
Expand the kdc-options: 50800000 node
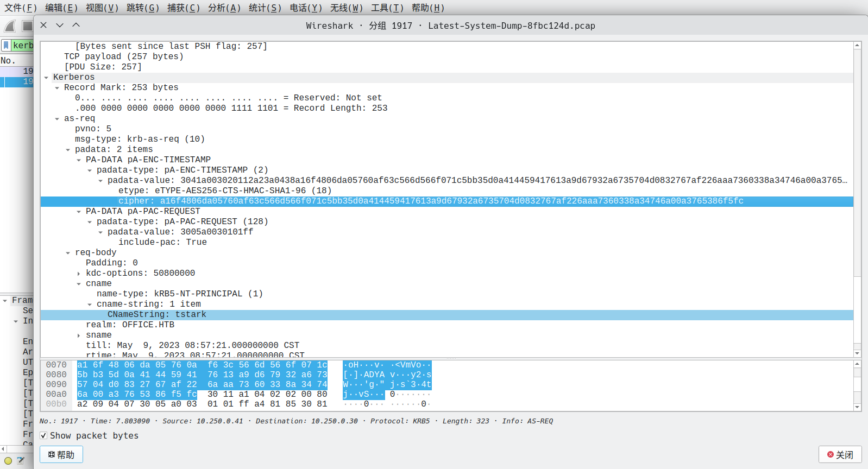79,274
